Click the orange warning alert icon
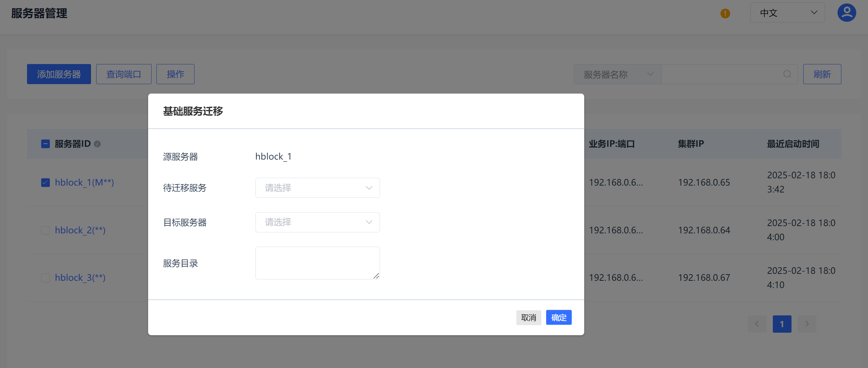The height and width of the screenshot is (368, 868). tap(725, 14)
